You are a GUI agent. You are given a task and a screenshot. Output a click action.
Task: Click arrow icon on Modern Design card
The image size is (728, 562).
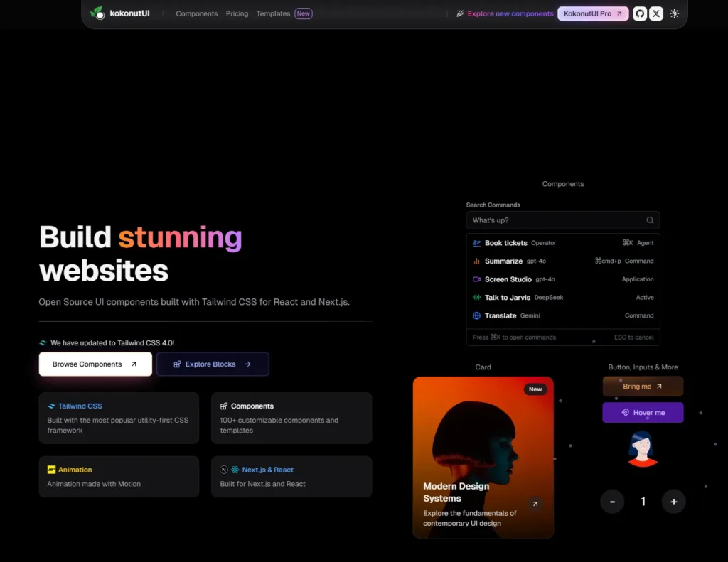point(535,504)
